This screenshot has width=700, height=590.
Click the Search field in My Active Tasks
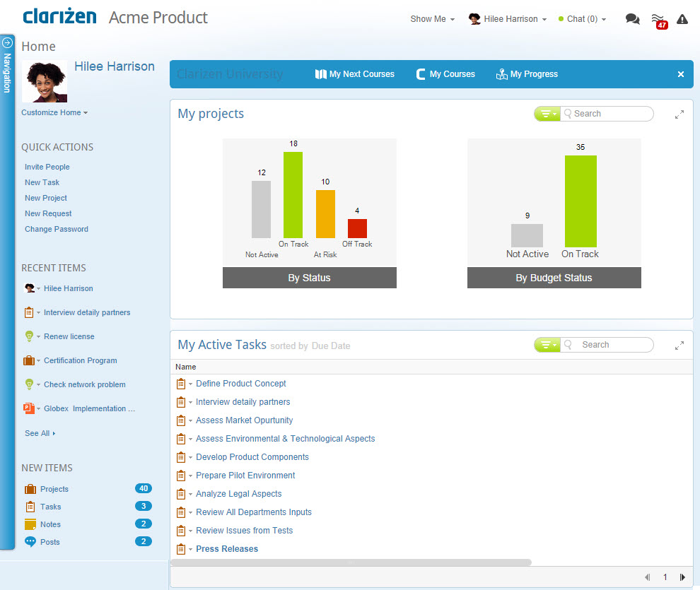pyautogui.click(x=607, y=345)
